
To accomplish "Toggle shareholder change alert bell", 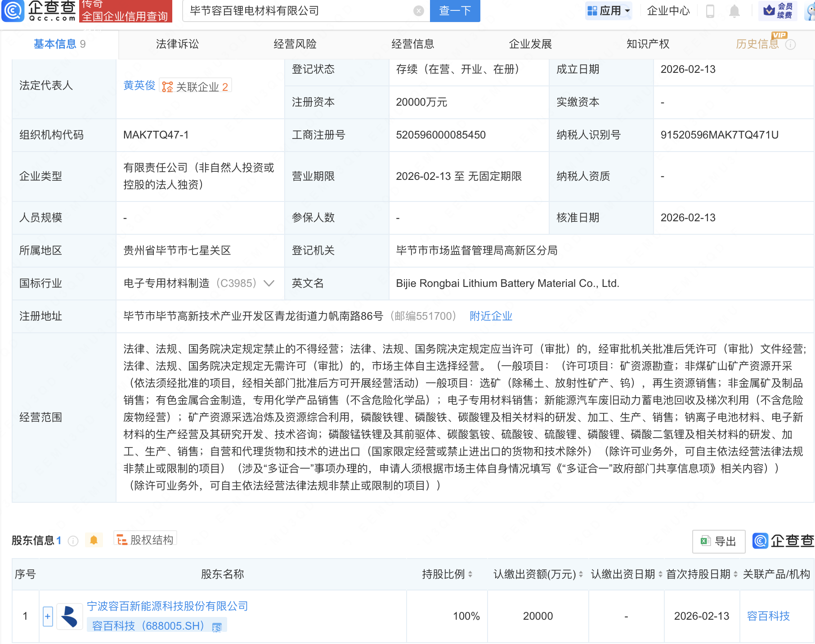I will point(94,540).
